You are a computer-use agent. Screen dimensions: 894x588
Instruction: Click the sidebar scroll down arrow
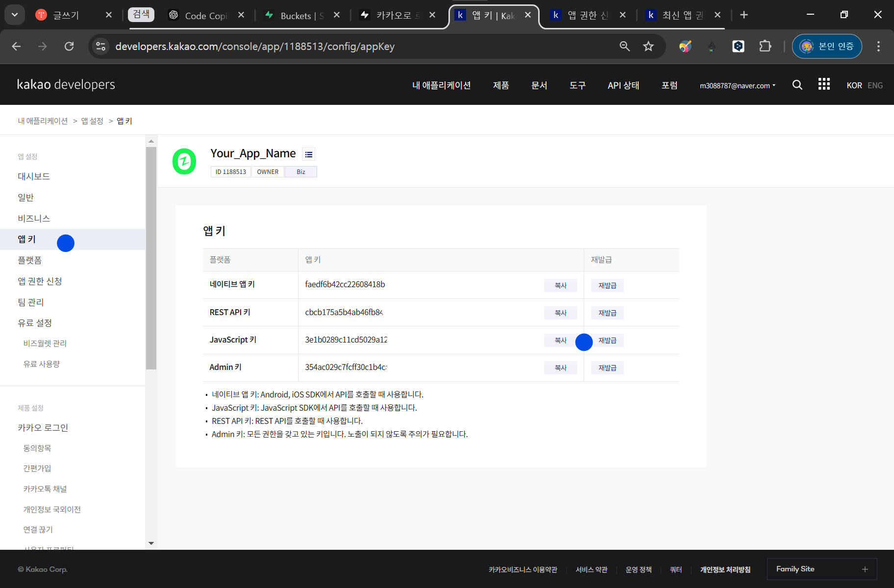(151, 543)
